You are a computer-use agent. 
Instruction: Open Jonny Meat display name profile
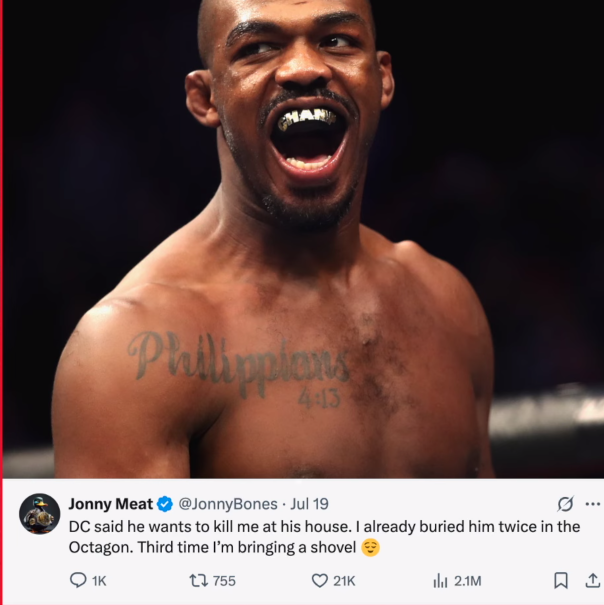point(110,504)
